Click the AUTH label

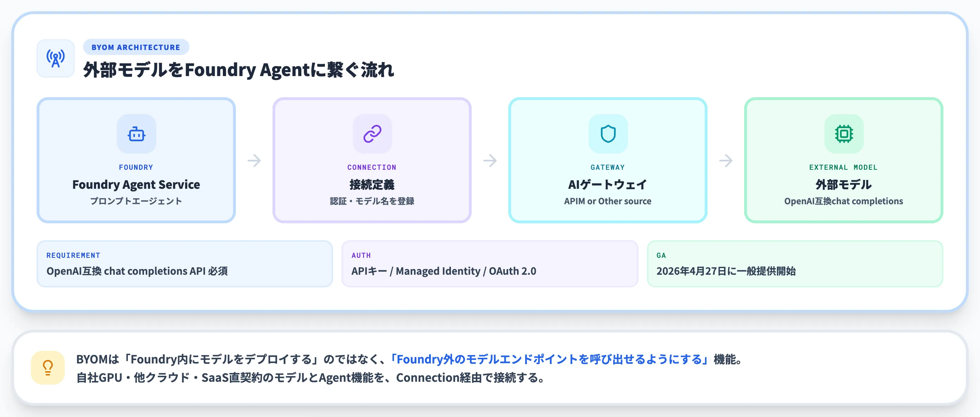pos(362,255)
